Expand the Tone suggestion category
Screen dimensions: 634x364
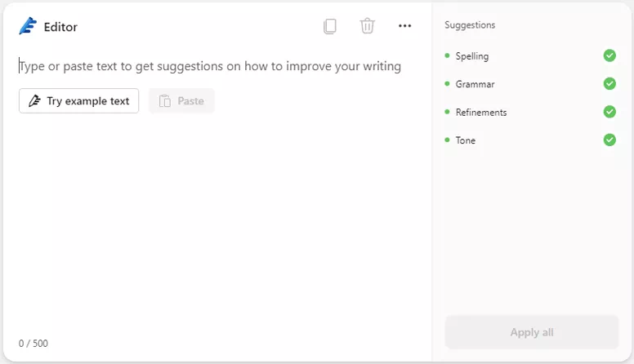pos(466,140)
